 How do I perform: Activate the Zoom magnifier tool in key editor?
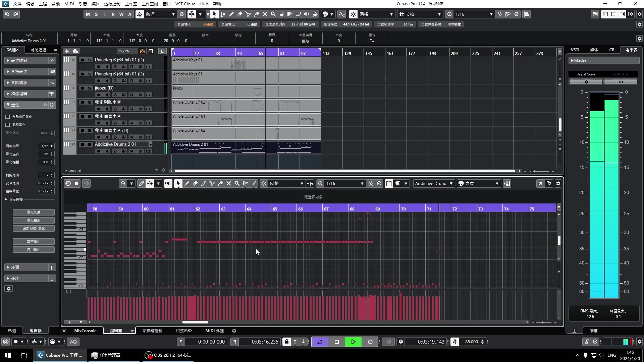(237, 183)
